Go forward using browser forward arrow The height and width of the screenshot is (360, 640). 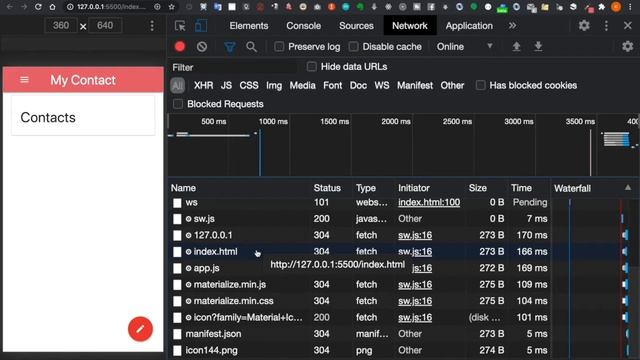[x=24, y=7]
